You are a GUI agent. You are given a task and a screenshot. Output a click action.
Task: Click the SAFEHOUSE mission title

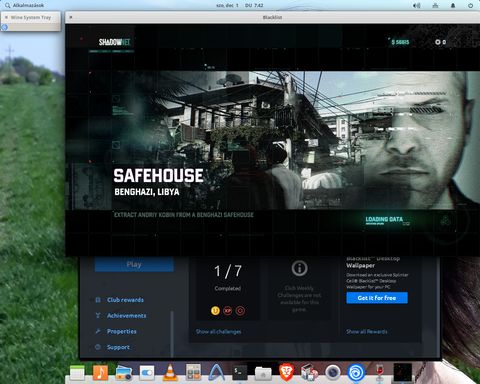tap(158, 176)
